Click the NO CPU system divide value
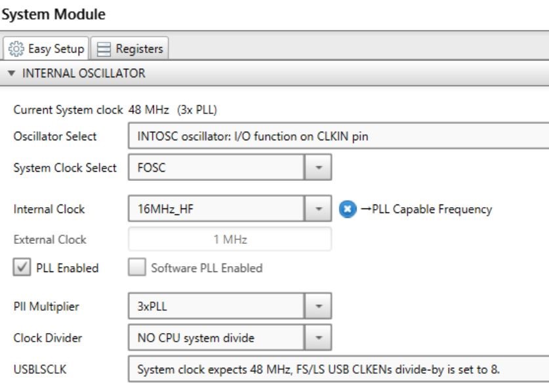Viewport: 549px width, 392px height. click(x=216, y=340)
